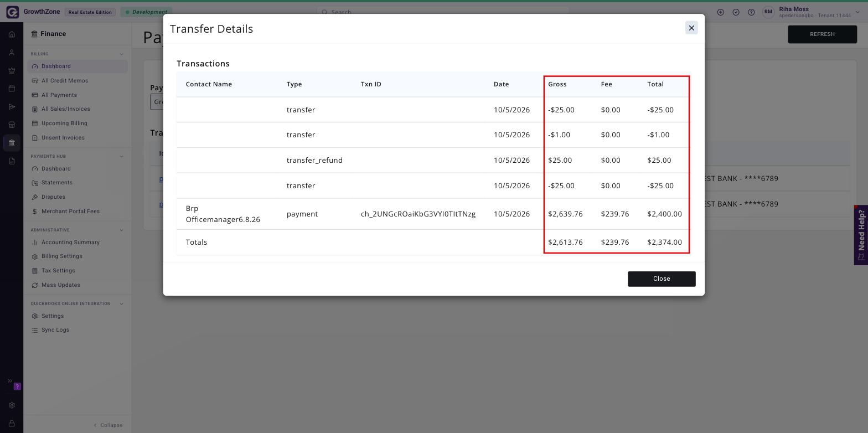This screenshot has width=868, height=433.
Task: Click the transfer_refund type cell
Action: [314, 161]
